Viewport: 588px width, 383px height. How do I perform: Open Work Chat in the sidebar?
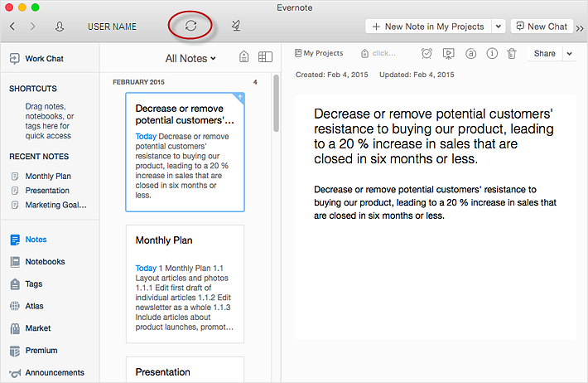pos(44,59)
